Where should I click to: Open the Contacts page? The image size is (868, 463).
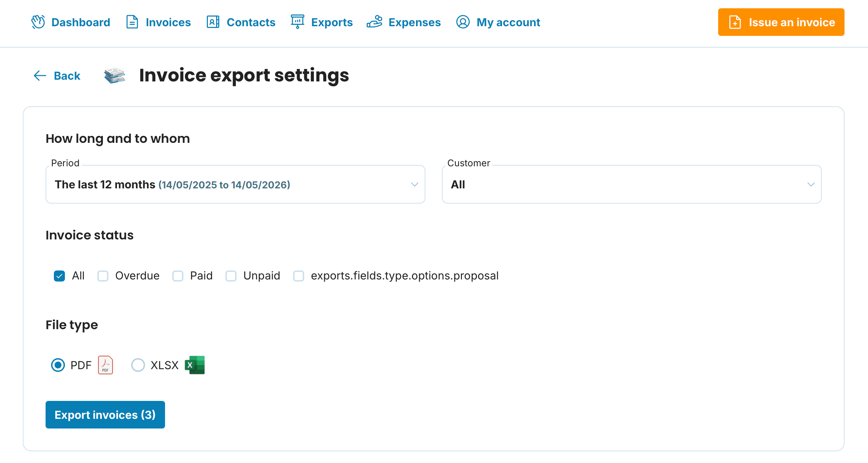click(241, 22)
